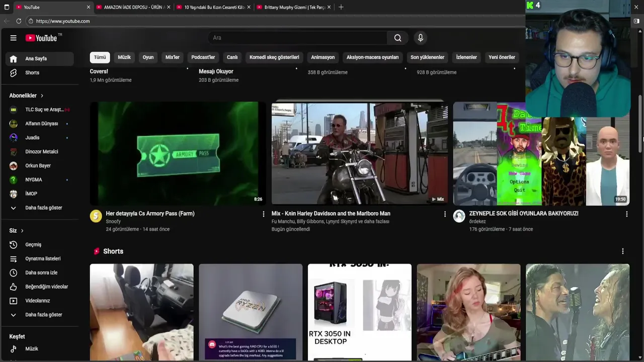Viewport: 644px width, 362px height.
Task: Open Geçmiş history in sidebar
Action: tap(40, 244)
